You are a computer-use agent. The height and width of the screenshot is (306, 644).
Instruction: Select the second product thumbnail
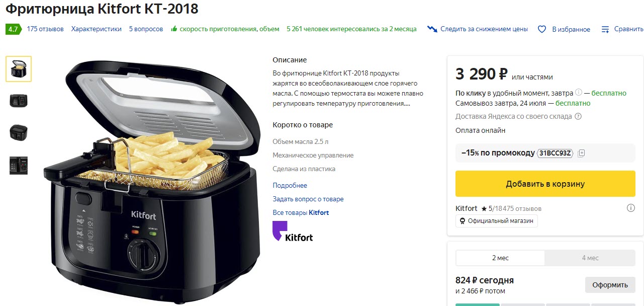coord(19,100)
